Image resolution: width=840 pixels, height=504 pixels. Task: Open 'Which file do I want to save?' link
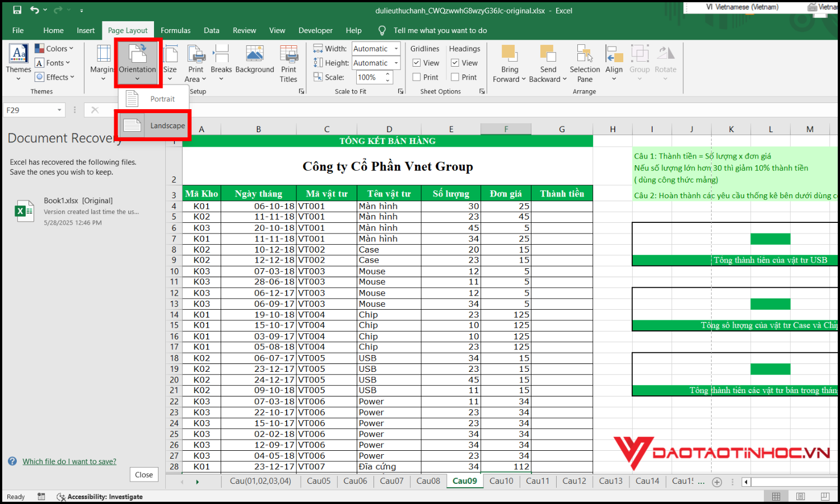pyautogui.click(x=69, y=461)
